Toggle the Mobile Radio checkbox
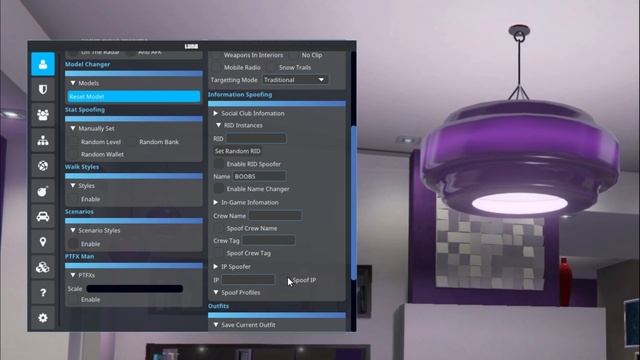The image size is (640, 360). point(216,67)
